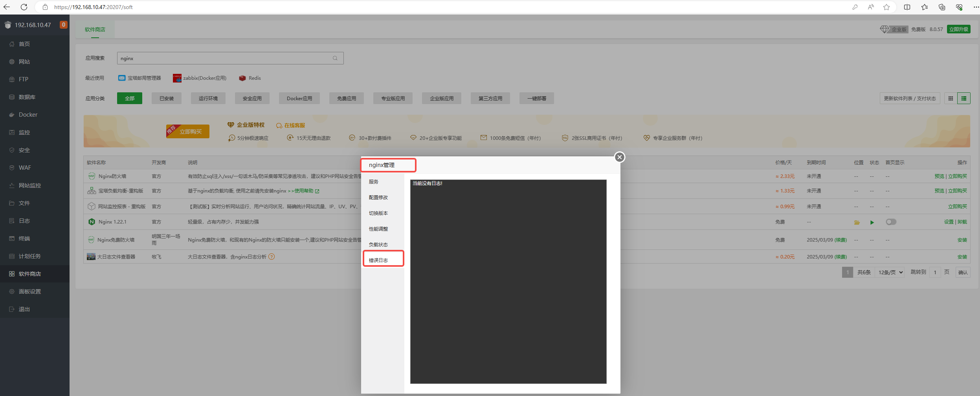Open 在线客服 link

tap(291, 125)
